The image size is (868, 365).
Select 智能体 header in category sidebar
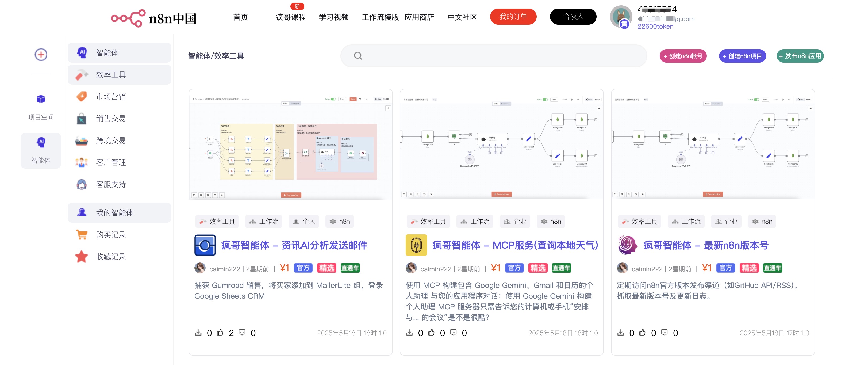coord(119,53)
